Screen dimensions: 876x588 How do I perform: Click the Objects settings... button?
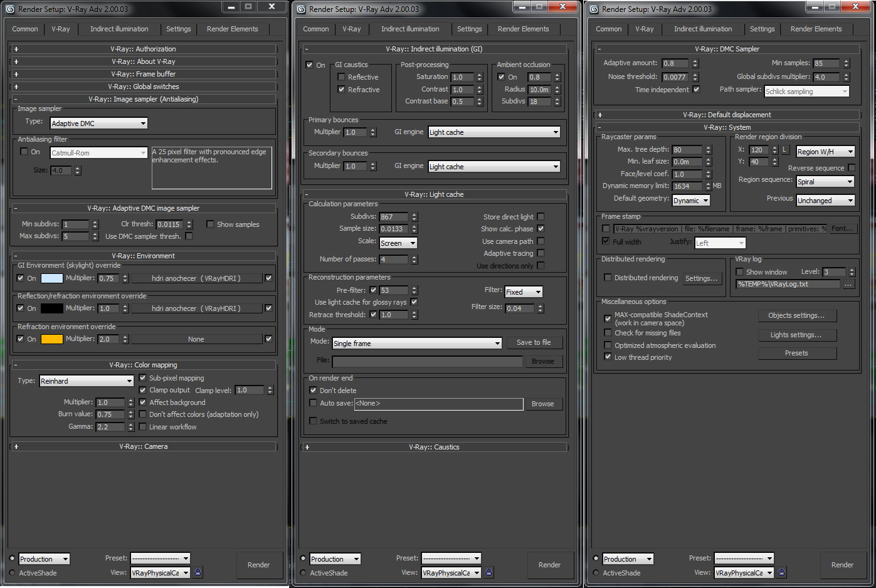(x=797, y=315)
